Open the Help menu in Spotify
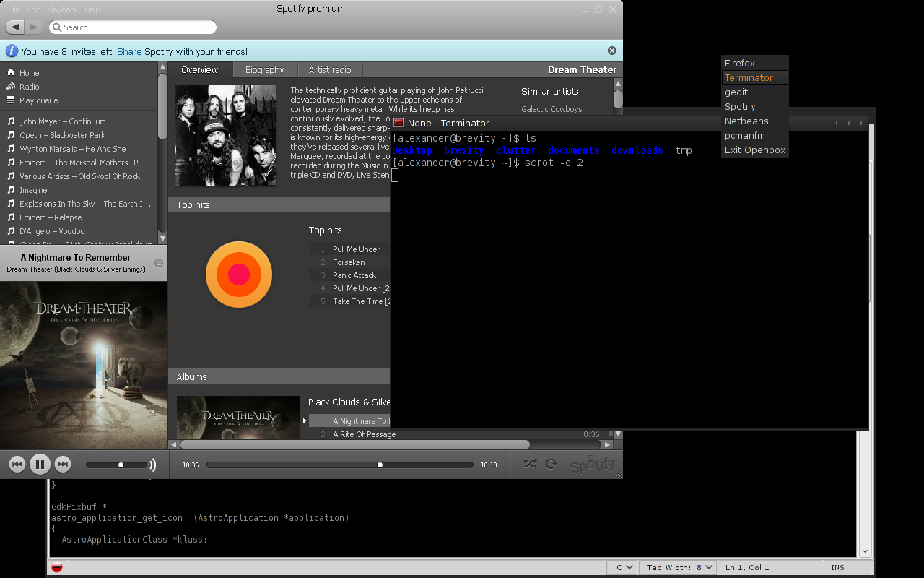Screen dimensions: 924x578 [x=92, y=9]
